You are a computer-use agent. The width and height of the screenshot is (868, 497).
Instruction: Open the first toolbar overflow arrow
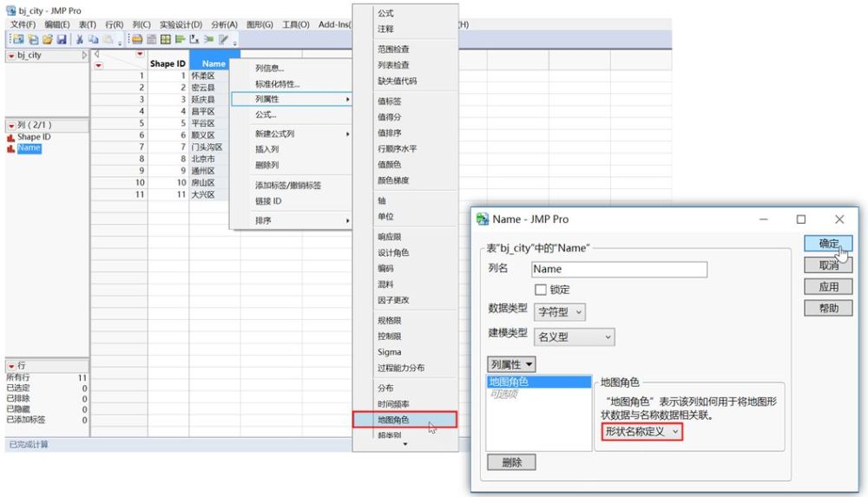coord(120,42)
